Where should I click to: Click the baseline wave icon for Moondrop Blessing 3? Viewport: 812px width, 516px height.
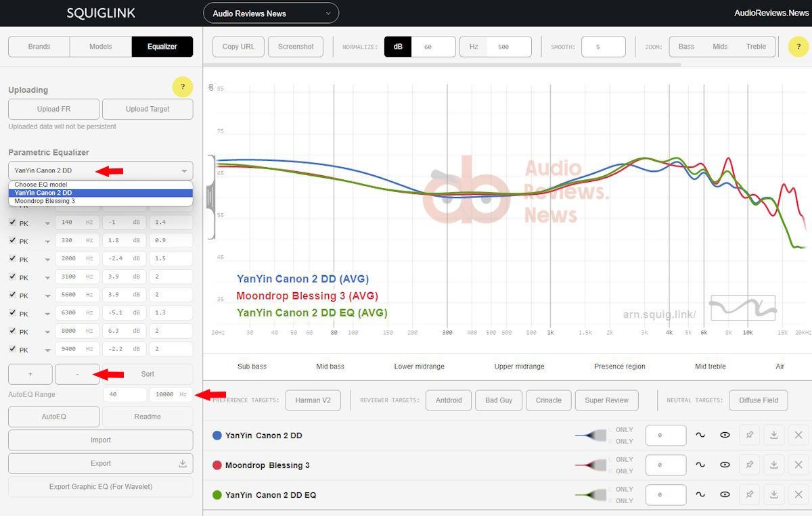click(x=700, y=465)
